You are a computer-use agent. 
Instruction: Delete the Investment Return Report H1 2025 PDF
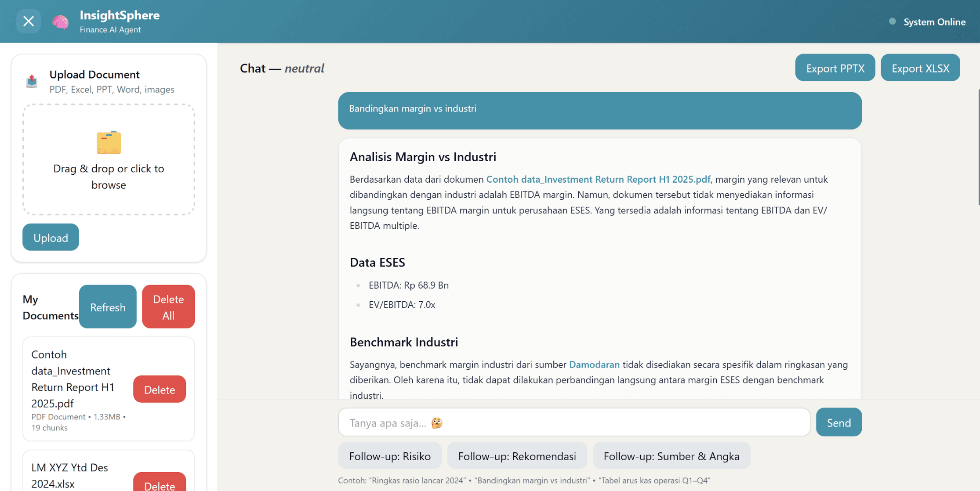[x=160, y=389]
